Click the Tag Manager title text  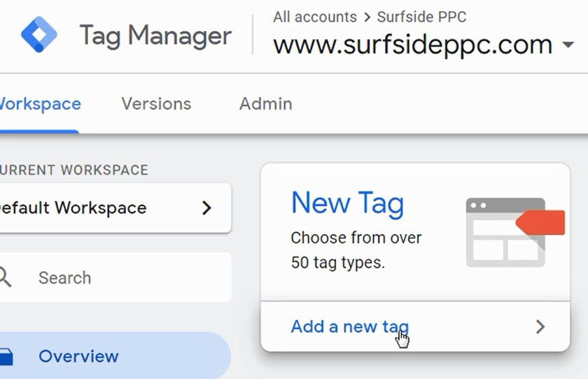pos(155,35)
